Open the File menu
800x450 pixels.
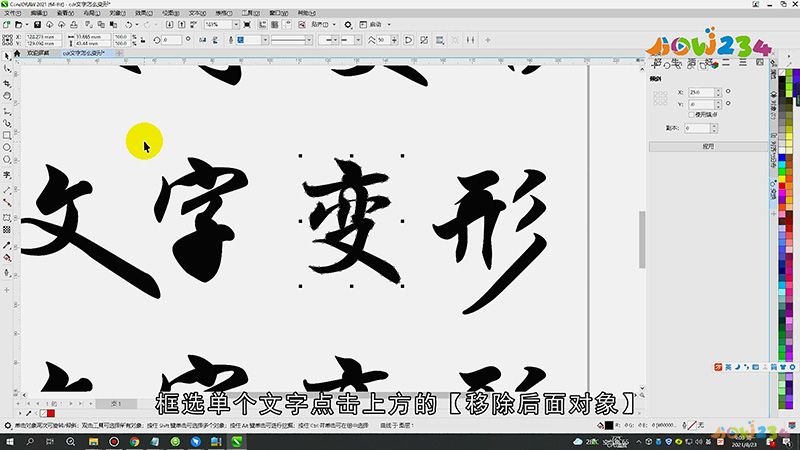(x=12, y=13)
